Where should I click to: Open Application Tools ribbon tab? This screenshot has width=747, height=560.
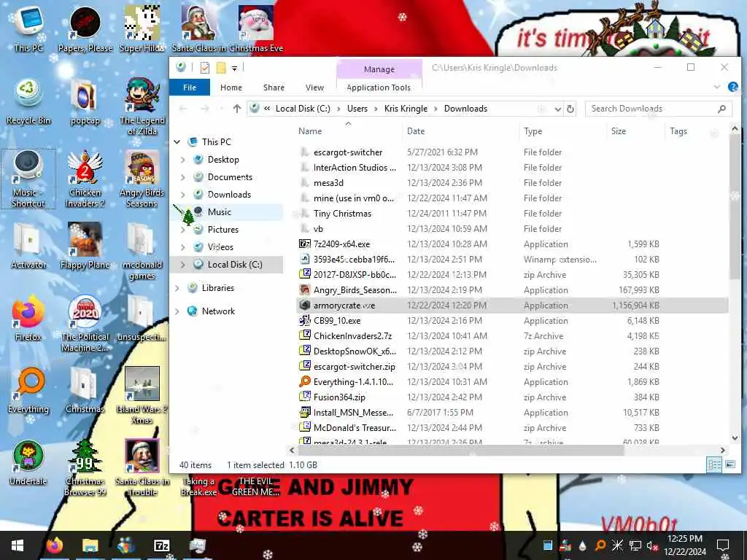tap(379, 87)
